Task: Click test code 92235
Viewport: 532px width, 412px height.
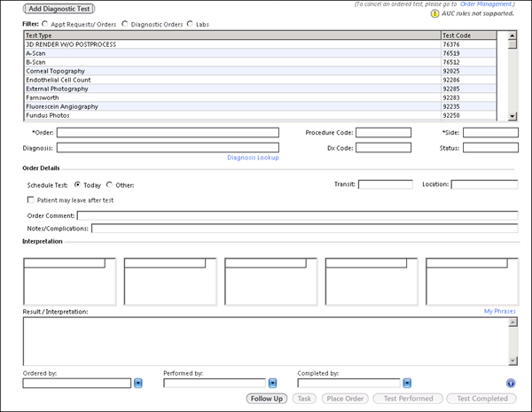Action: (451, 106)
